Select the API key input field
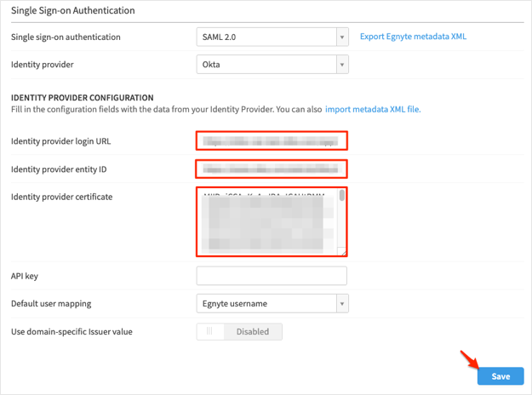 click(272, 276)
